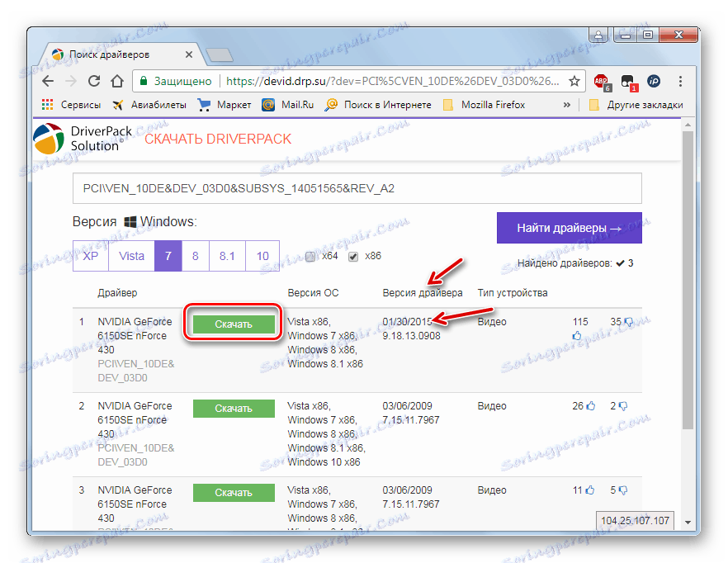Image resolution: width=728 pixels, height=563 pixels.
Task: Click the green secure padlock Защищено indicator
Action: click(176, 81)
